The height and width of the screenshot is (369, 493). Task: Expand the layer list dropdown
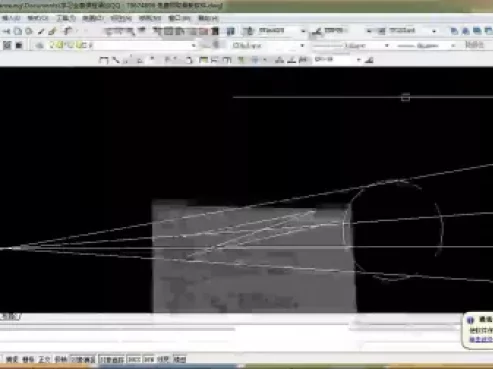[194, 45]
